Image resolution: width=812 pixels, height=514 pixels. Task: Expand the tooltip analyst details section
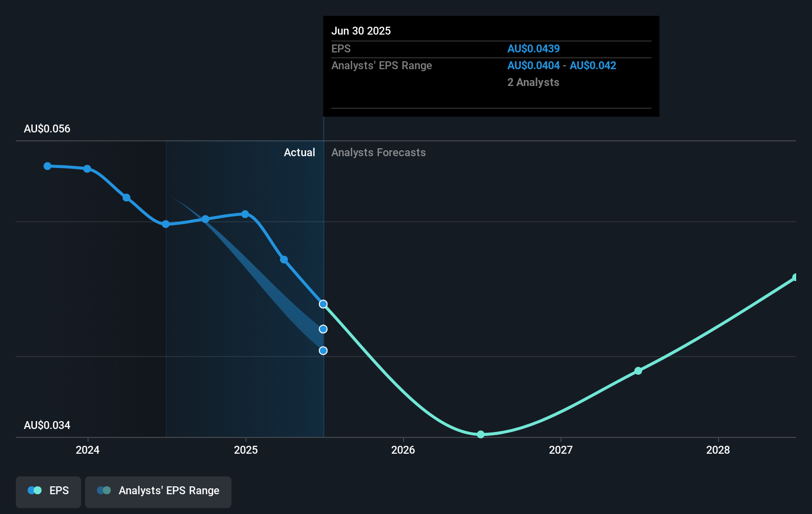pyautogui.click(x=533, y=82)
